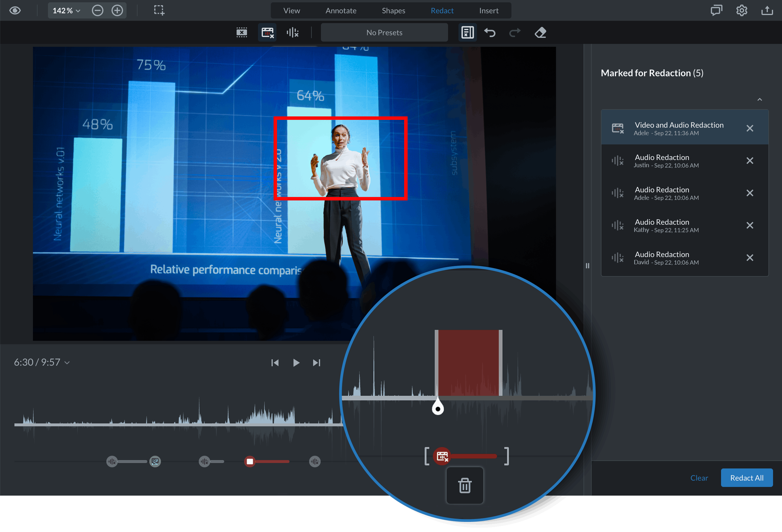This screenshot has height=532, width=782.
Task: Zoom out with the minus button
Action: coord(98,10)
